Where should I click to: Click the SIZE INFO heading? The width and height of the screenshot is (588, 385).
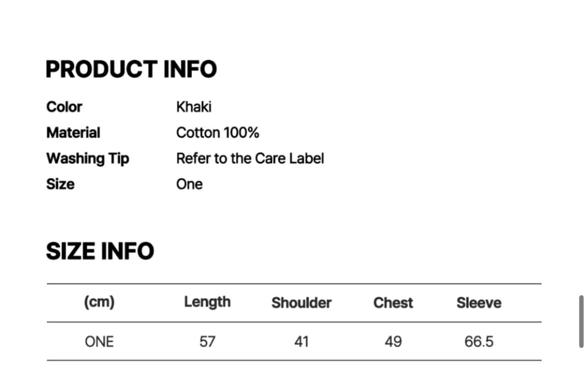pos(100,251)
